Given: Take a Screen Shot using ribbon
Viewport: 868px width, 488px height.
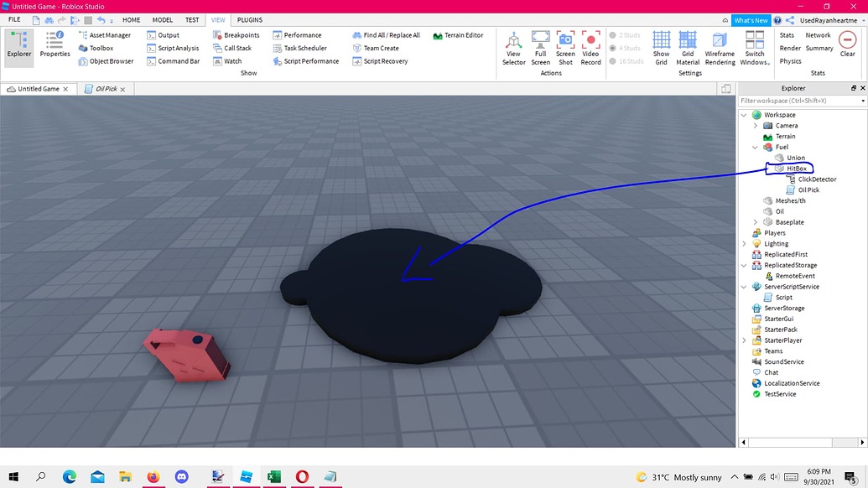Looking at the screenshot, I should tap(565, 48).
